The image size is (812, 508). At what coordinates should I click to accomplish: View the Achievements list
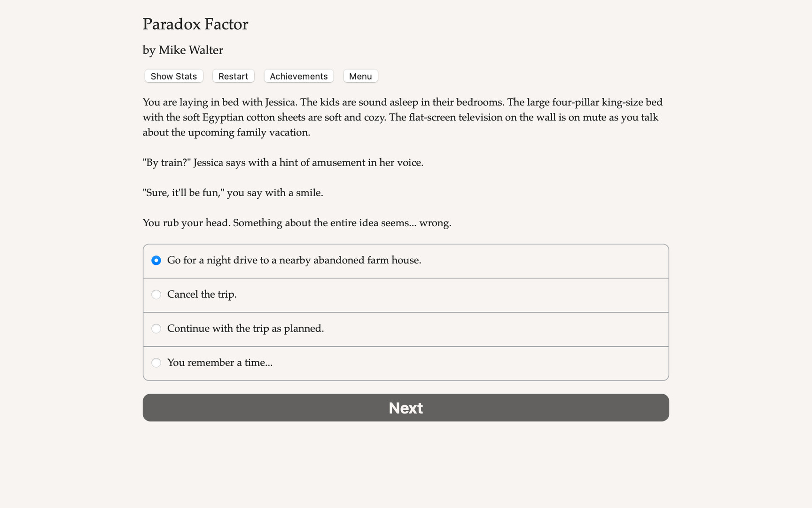(x=298, y=76)
